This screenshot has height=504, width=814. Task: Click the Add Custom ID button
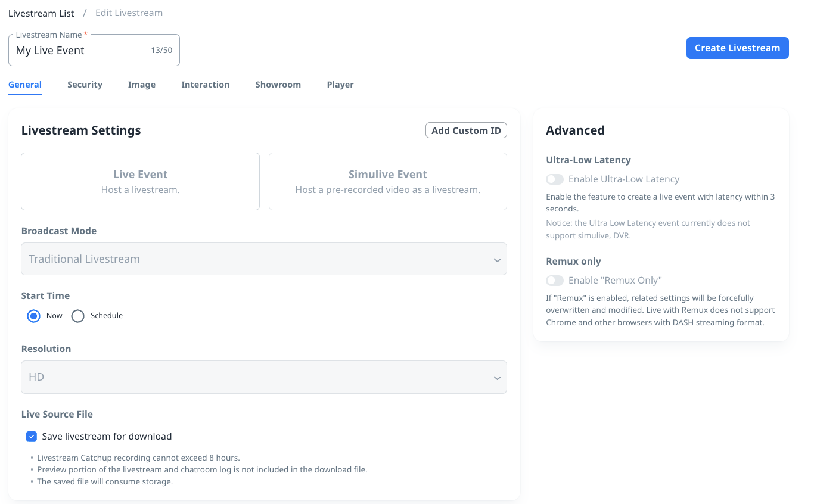466,130
